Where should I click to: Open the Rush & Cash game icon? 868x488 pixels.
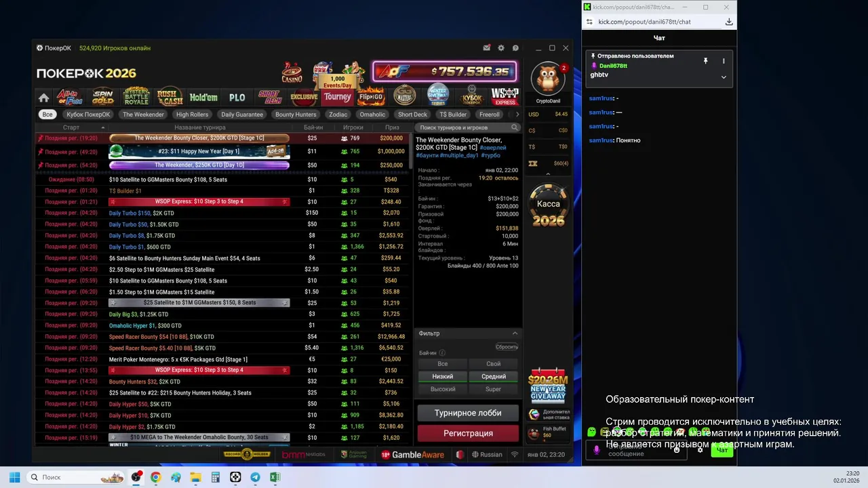pos(170,97)
